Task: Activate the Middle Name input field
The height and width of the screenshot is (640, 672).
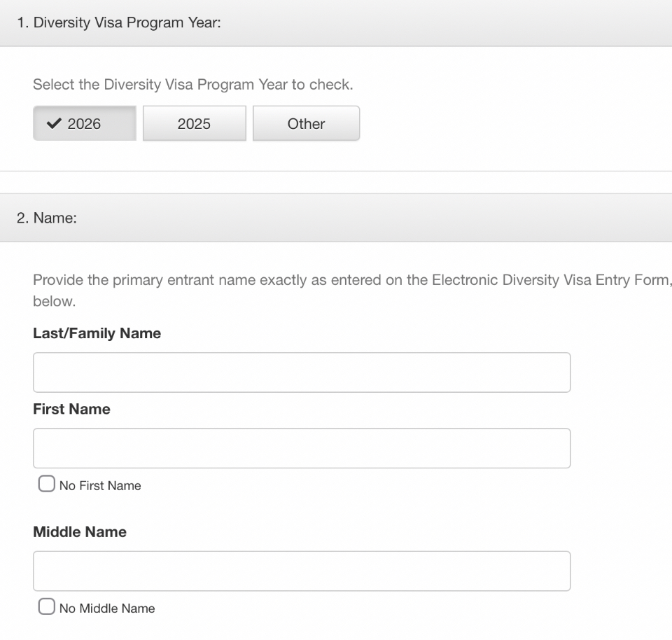Action: pos(302,571)
